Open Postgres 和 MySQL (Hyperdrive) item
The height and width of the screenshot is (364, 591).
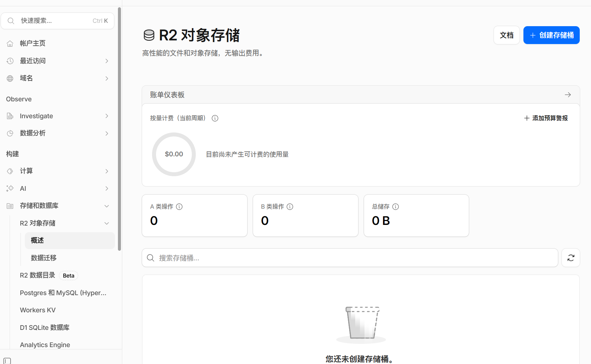(x=63, y=293)
